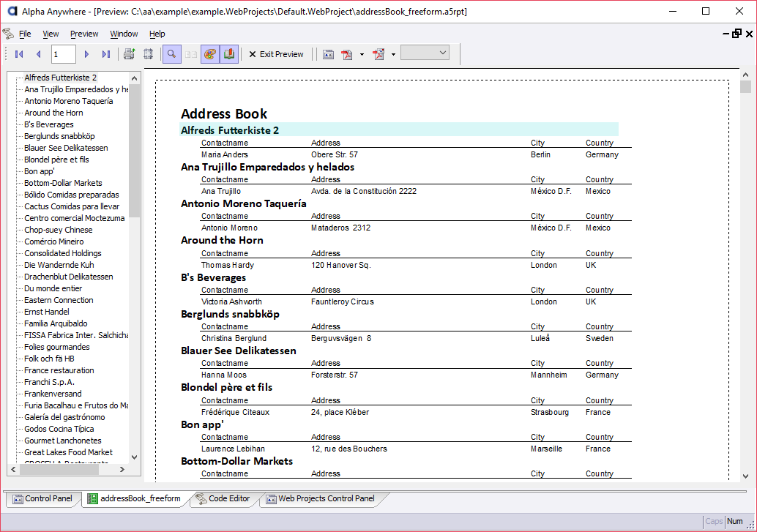Viewport: 757px width, 532px height.
Task: Select Chop-suey Chinese in tree
Action: [x=59, y=230]
